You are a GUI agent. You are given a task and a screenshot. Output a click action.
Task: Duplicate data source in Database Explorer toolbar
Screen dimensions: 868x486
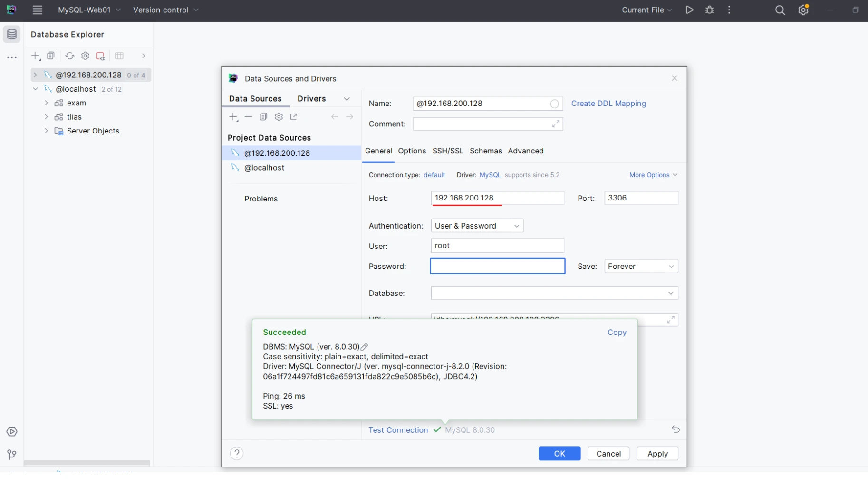51,56
